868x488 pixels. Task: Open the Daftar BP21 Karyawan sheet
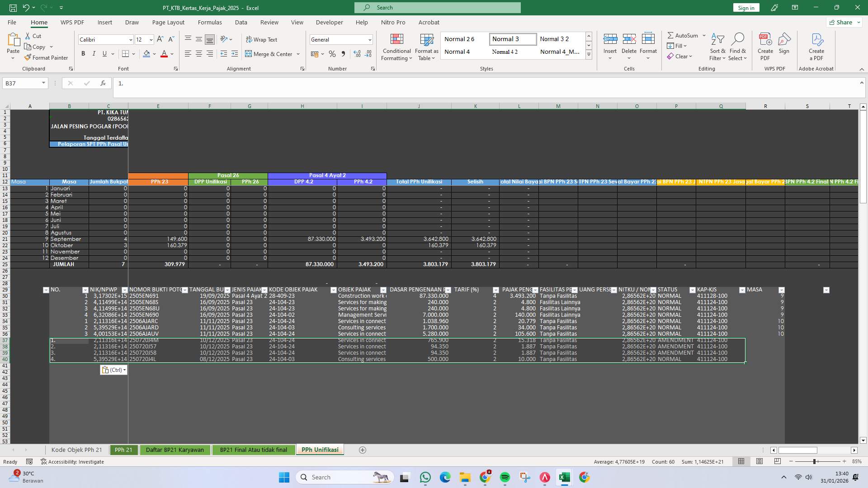point(175,450)
